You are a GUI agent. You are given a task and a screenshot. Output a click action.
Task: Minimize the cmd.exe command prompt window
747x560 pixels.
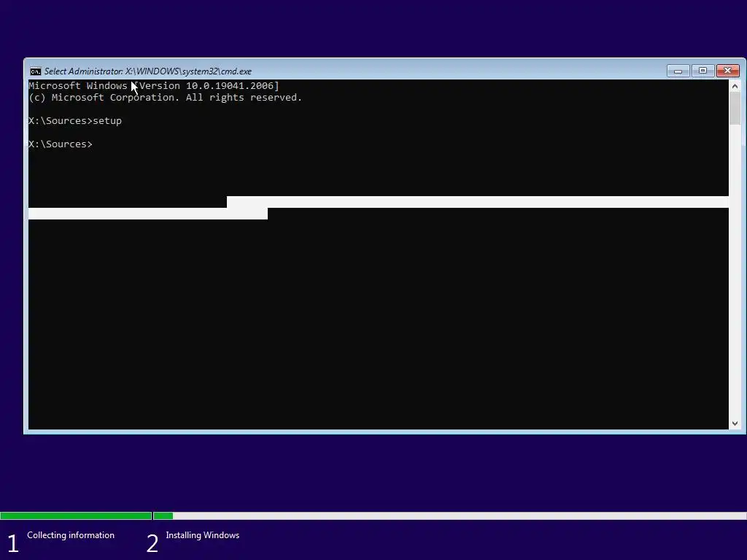[678, 71]
